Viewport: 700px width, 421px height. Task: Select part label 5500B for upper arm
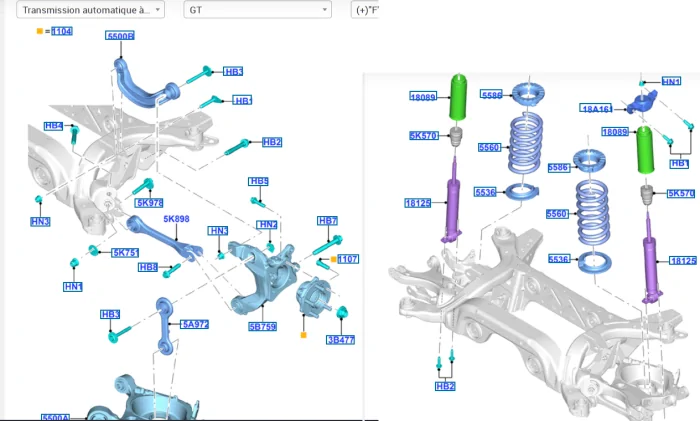(120, 36)
